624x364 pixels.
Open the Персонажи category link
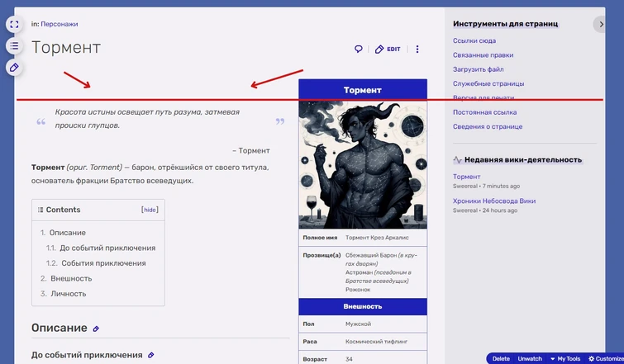point(60,24)
